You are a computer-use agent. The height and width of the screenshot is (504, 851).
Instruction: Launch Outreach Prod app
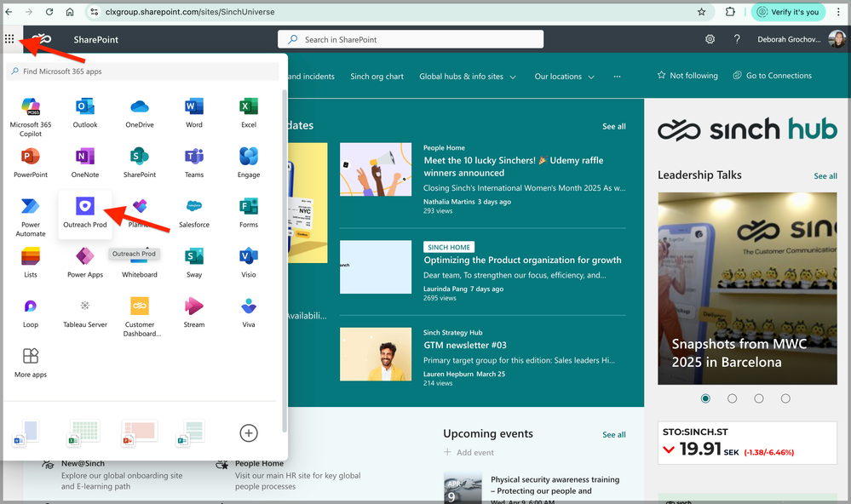point(85,213)
